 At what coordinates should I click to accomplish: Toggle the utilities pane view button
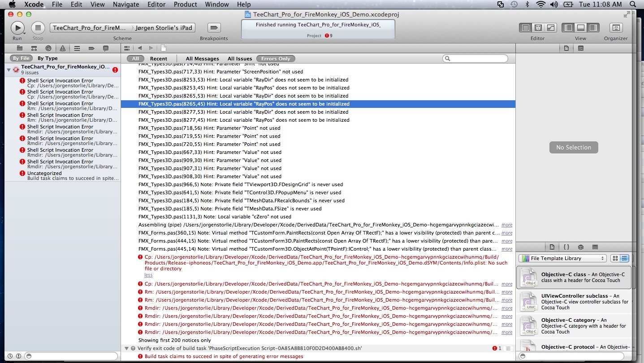(x=593, y=28)
